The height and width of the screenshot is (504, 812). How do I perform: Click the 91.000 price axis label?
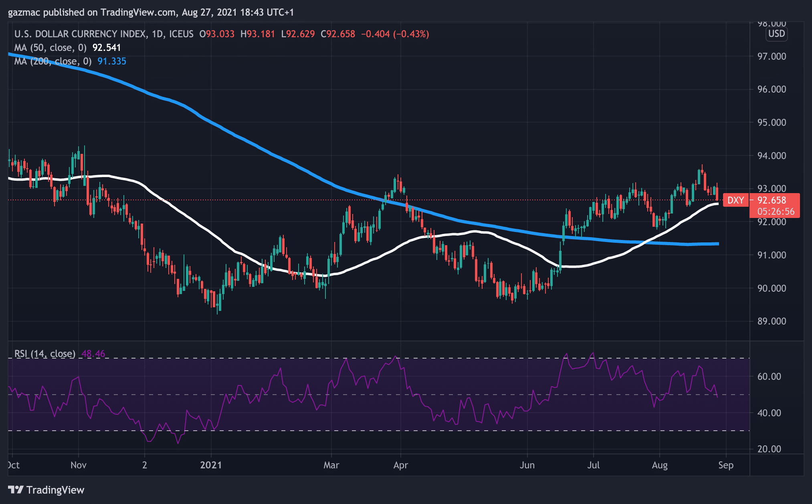(x=772, y=255)
